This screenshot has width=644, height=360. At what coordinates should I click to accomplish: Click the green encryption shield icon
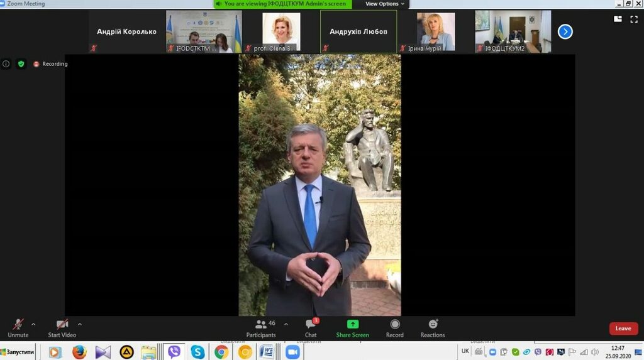pyautogui.click(x=21, y=63)
